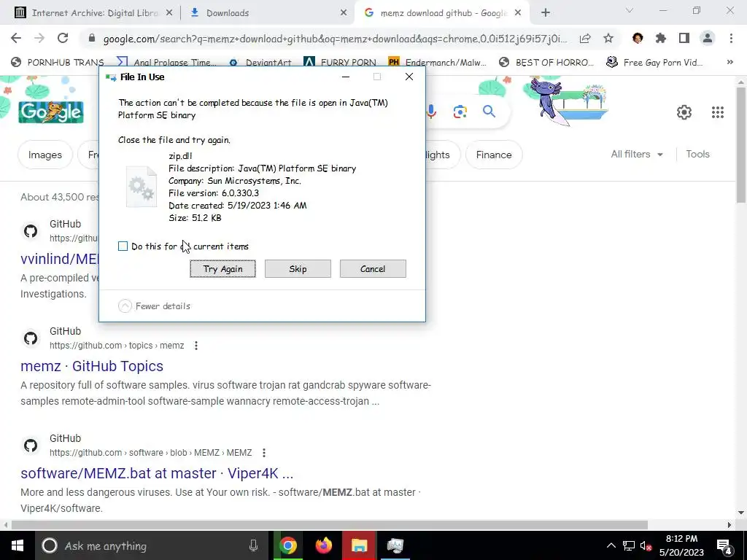Open the DeviantArt bookmark
Image resolution: width=747 pixels, height=560 pixels.
[x=260, y=62]
